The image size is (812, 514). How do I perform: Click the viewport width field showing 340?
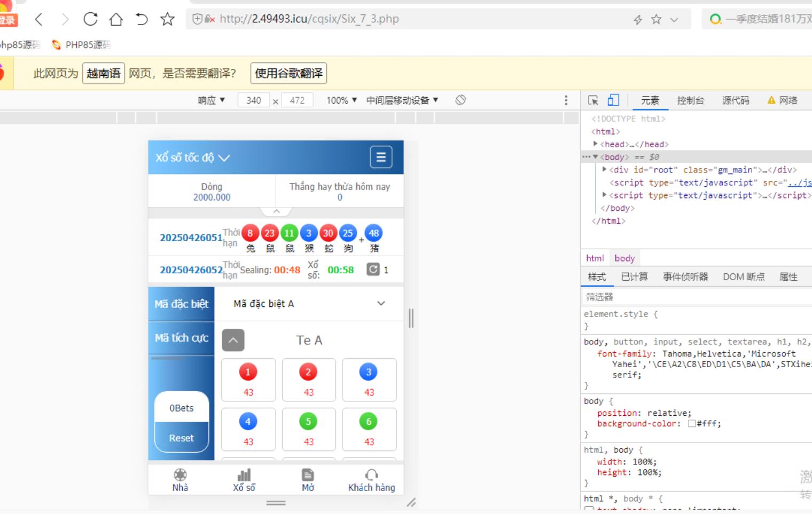[254, 100]
